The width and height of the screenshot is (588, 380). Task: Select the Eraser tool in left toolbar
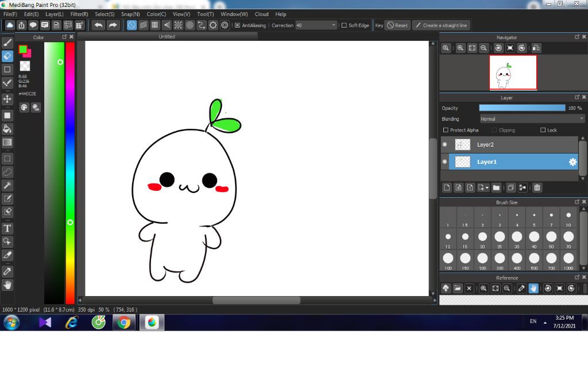tap(7, 56)
